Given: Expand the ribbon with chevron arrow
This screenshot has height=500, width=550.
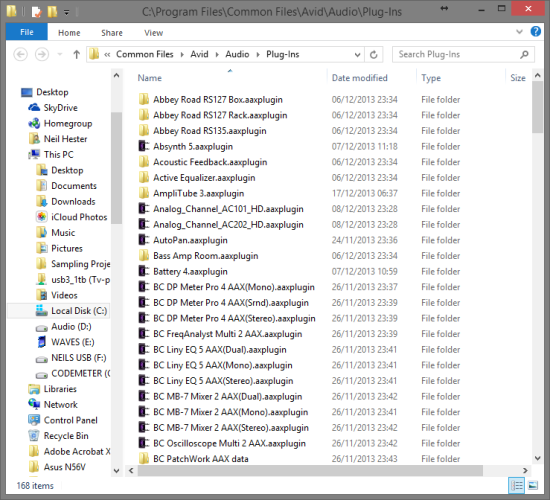Looking at the screenshot, I should tap(519, 32).
